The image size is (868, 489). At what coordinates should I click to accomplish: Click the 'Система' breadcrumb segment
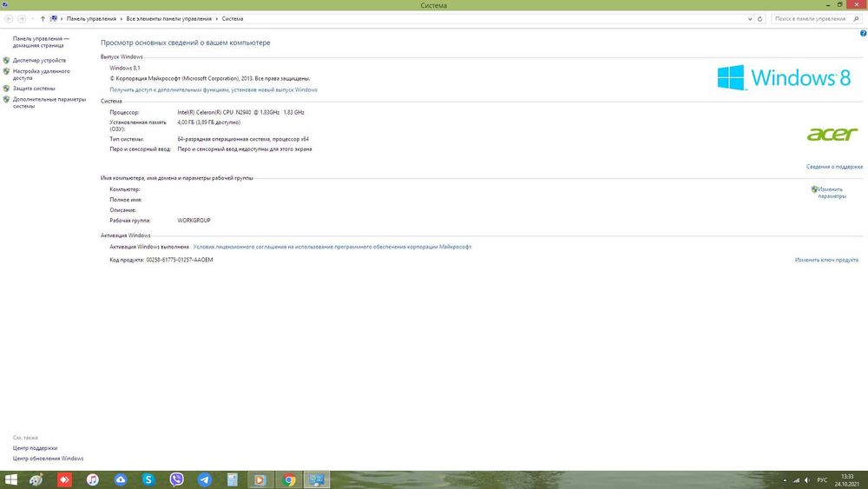[x=233, y=19]
